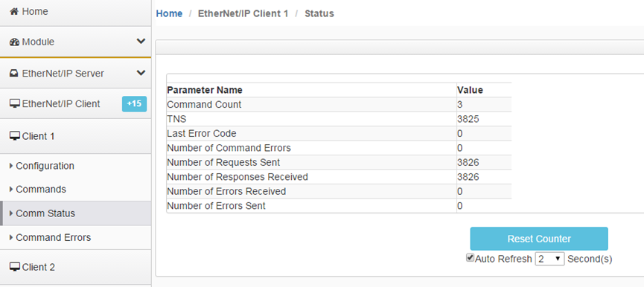Expand the Module chevron

pyautogui.click(x=141, y=41)
